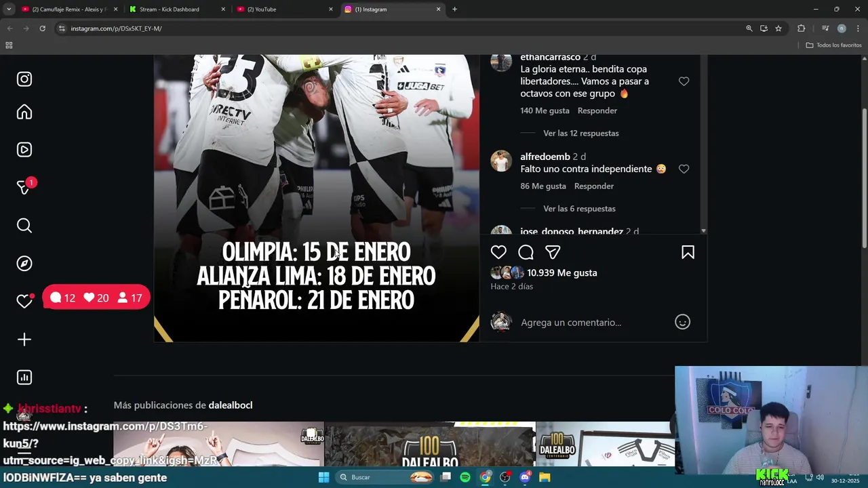This screenshot has width=868, height=488.
Task: Open Search magnifier in Instagram sidebar
Action: [24, 226]
